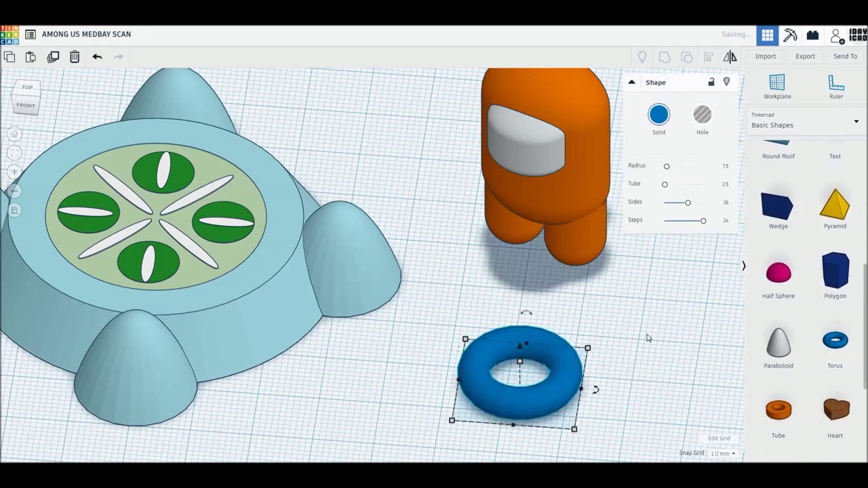Click the Export button
The height and width of the screenshot is (488, 868).
tap(806, 56)
